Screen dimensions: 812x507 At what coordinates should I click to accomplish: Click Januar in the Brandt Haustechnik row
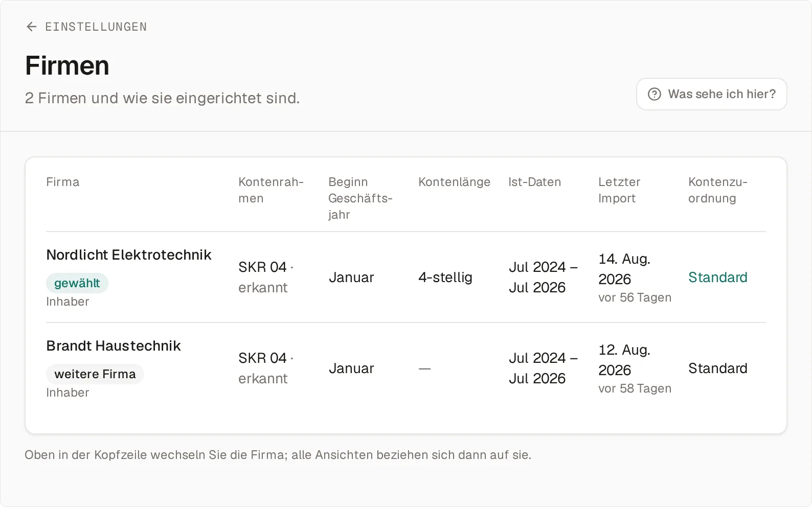point(351,368)
